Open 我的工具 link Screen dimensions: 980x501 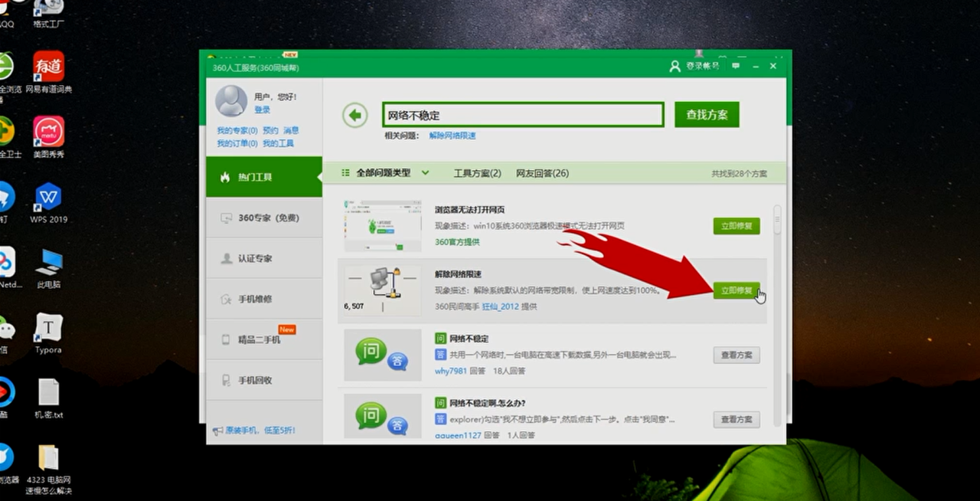(x=278, y=143)
